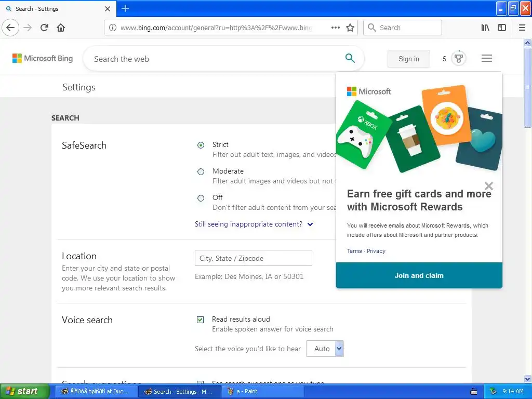This screenshot has height=399, width=532.
Task: Toggle Read results aloud checkbox
Action: (200, 320)
